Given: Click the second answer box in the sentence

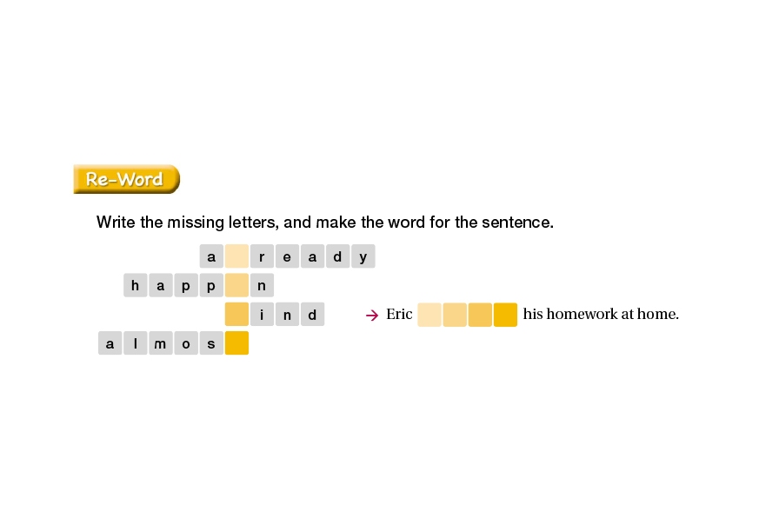Looking at the screenshot, I should [455, 315].
